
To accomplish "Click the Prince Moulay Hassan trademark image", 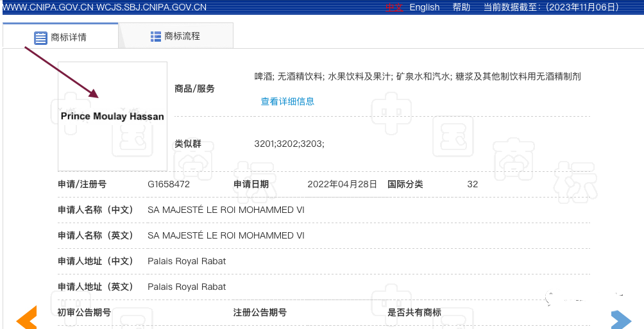I will pyautogui.click(x=112, y=116).
